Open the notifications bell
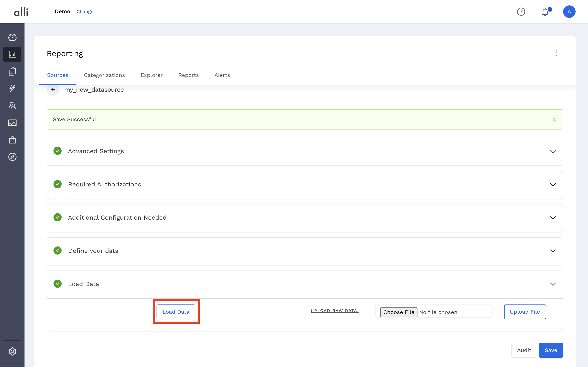The height and width of the screenshot is (367, 588). pos(545,12)
